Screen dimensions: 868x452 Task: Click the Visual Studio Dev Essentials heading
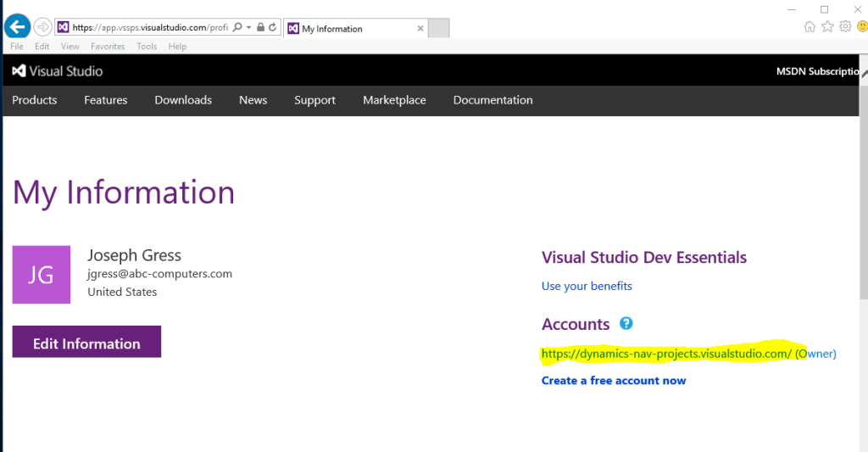tap(644, 258)
